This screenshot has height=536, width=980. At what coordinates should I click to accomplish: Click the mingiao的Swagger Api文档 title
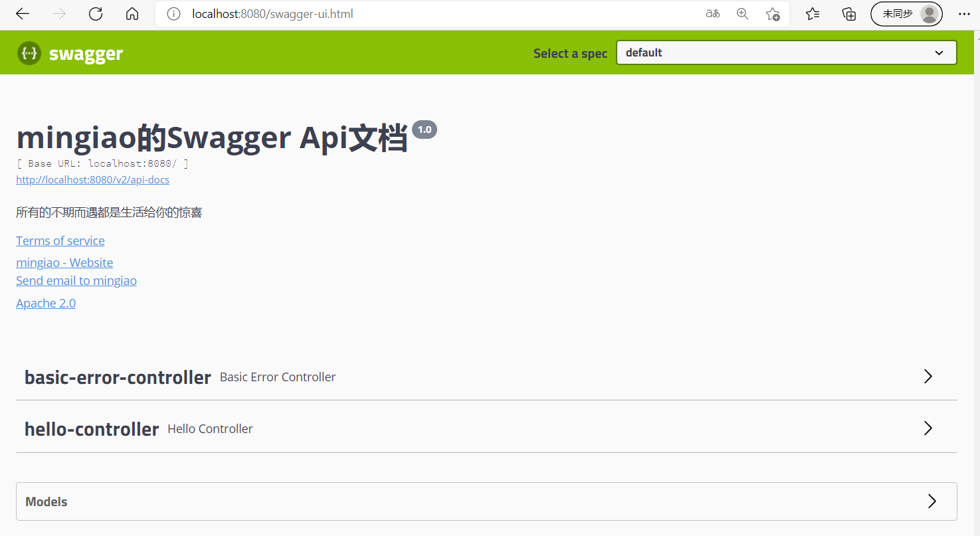pos(212,138)
